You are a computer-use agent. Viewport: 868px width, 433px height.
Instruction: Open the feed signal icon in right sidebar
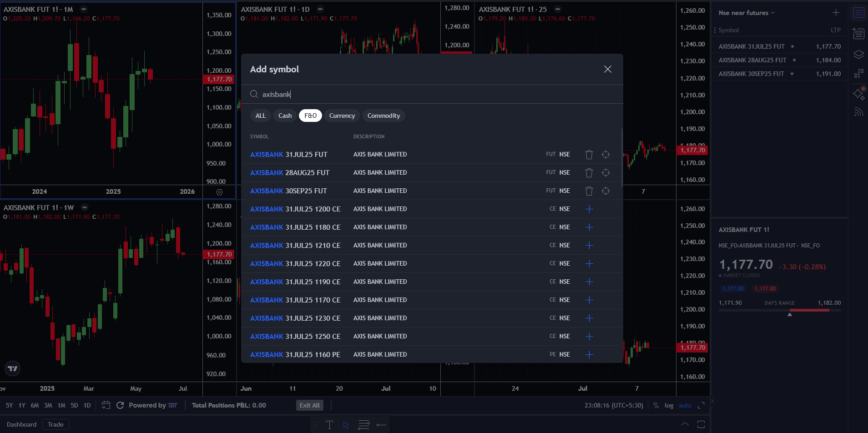858,112
